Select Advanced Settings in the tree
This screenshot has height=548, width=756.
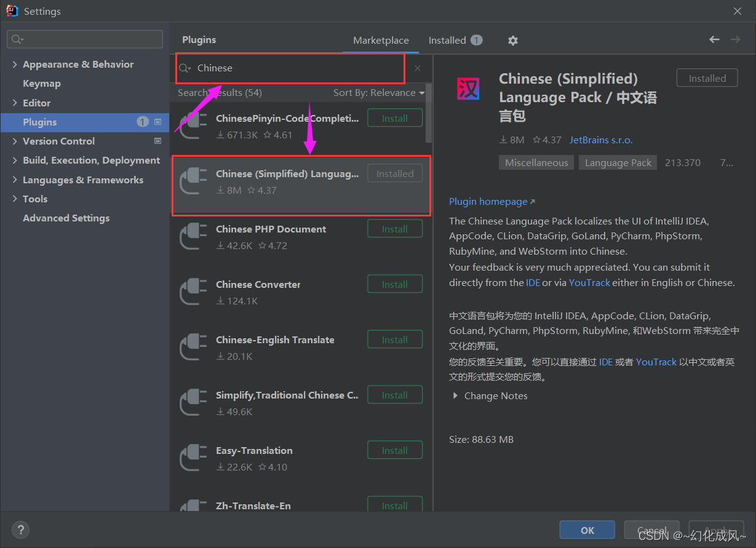pos(66,218)
